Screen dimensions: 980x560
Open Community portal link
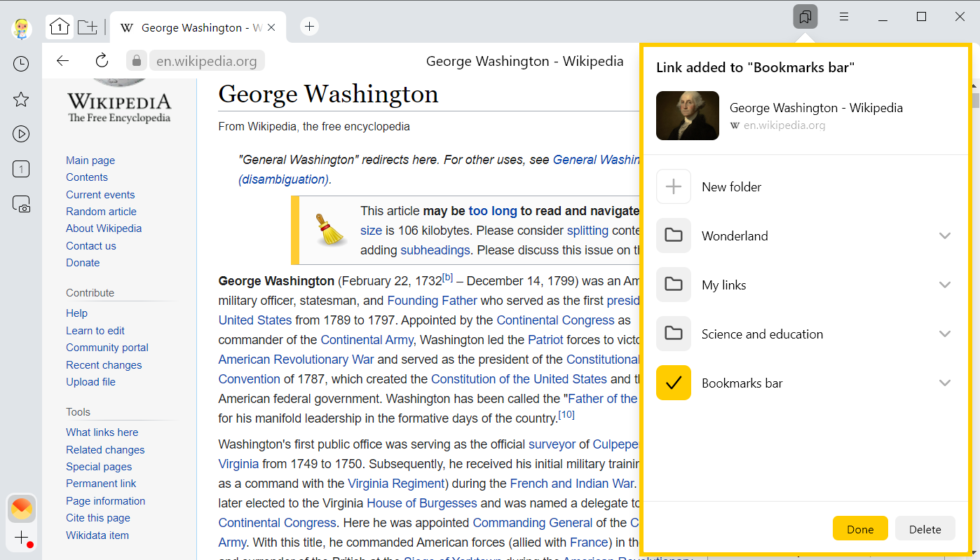click(x=107, y=348)
